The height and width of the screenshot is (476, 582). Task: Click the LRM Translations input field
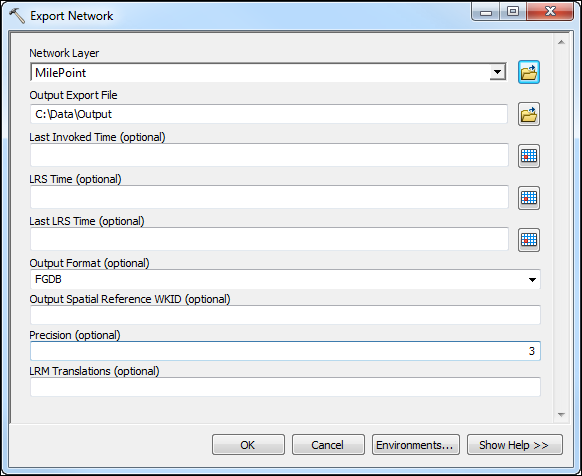click(x=285, y=387)
